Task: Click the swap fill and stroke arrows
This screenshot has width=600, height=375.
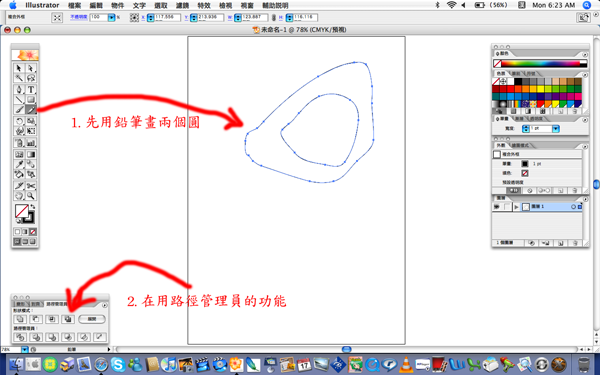Action: tap(33, 207)
